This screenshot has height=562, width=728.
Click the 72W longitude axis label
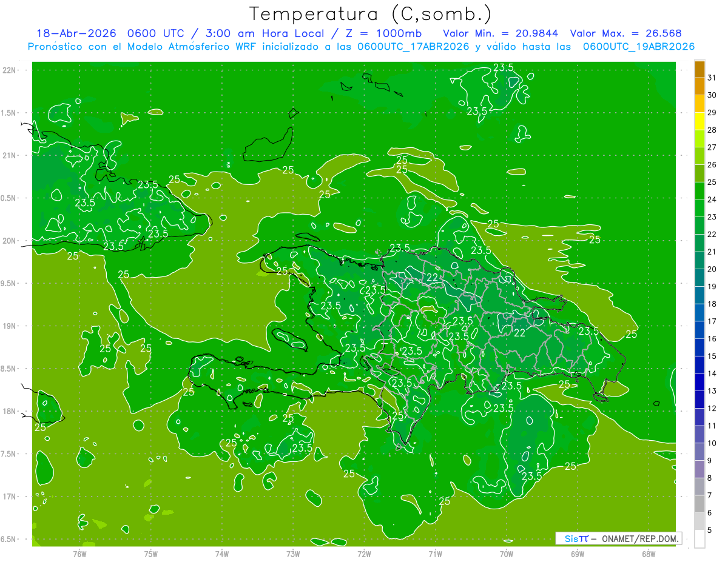(x=364, y=554)
